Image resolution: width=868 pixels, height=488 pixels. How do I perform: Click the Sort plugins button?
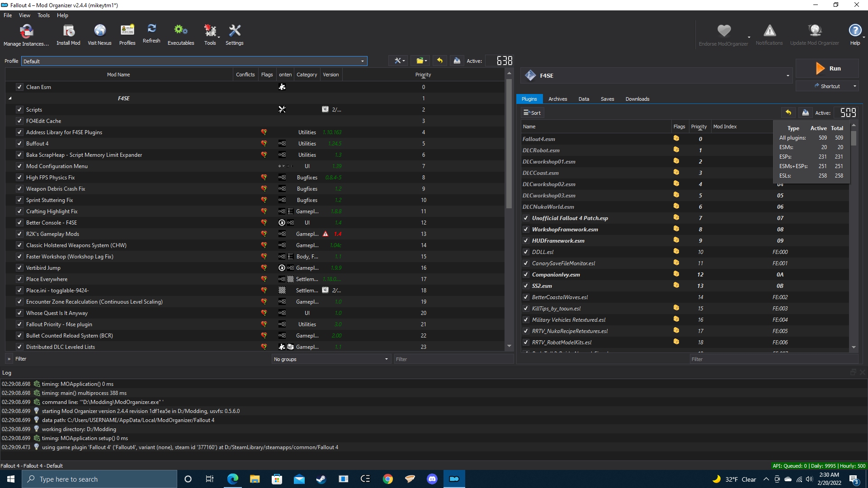[532, 113]
